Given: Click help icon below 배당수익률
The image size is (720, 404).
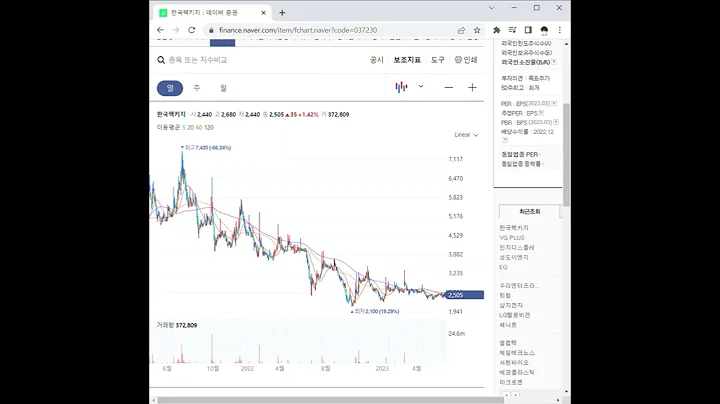Looking at the screenshot, I should [x=505, y=140].
